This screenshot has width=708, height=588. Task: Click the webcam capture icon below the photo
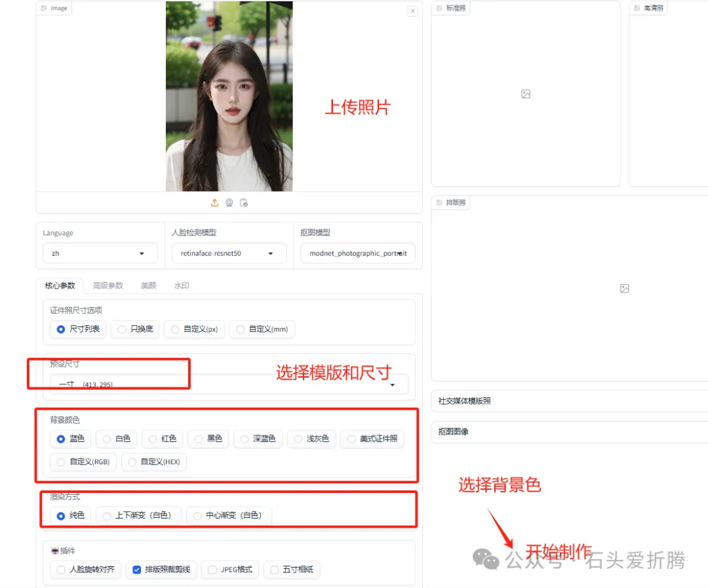[x=229, y=203]
